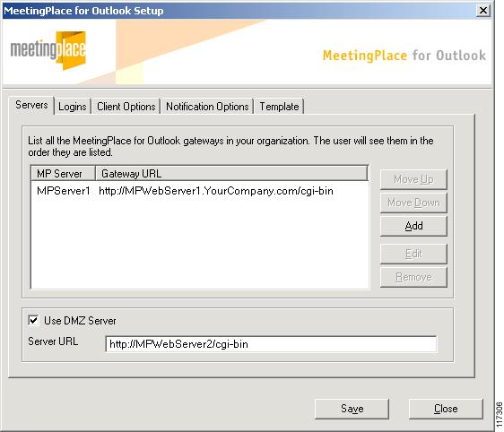Select the Notification Options tab
This screenshot has width=504, height=432.
(x=207, y=107)
